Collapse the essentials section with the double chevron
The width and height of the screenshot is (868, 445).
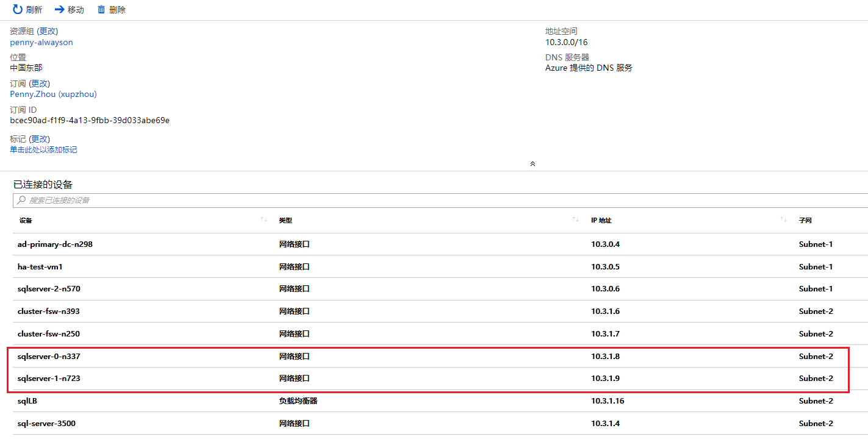coord(533,164)
